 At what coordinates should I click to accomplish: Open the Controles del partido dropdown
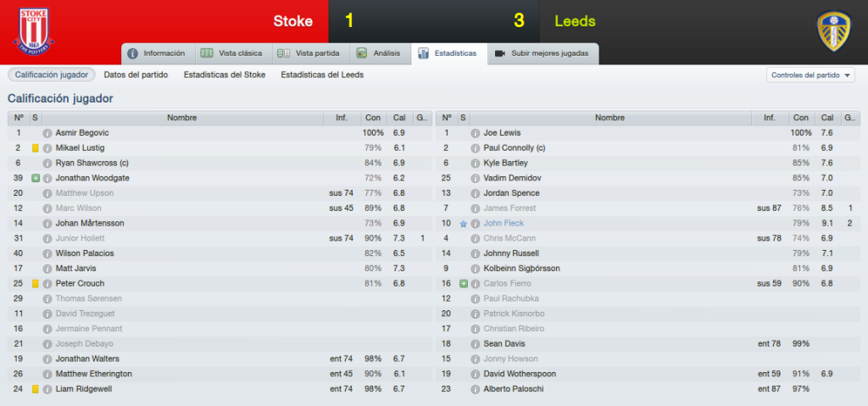click(x=810, y=75)
